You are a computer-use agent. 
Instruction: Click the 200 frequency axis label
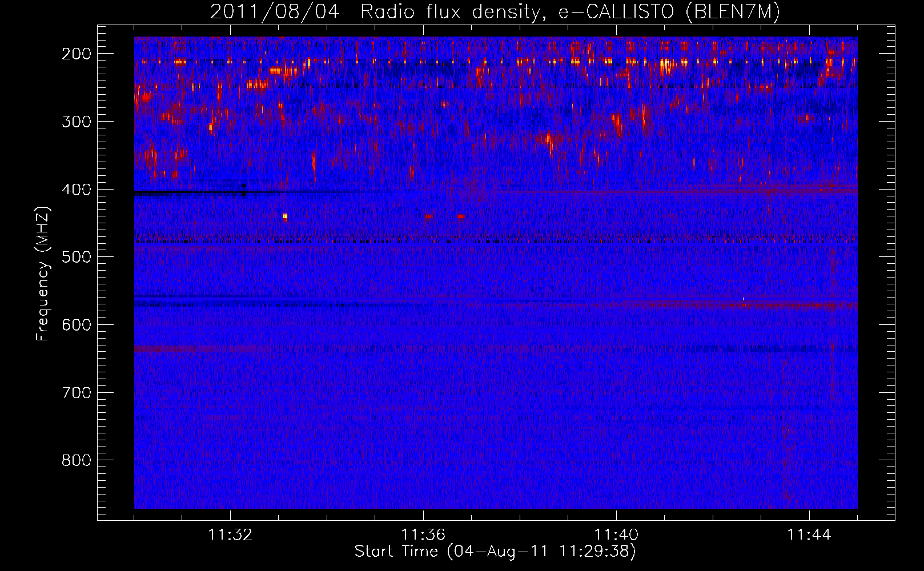[77, 54]
